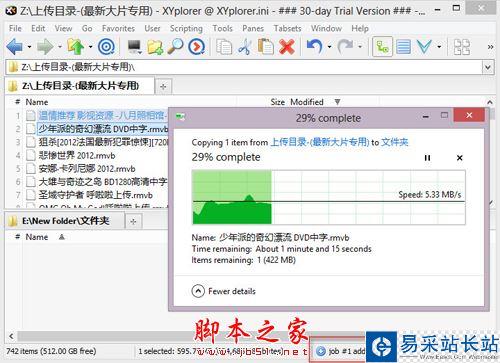500x363 pixels.
Task: Select file 悲惨世界 2012.rmvb
Action: pos(77,156)
